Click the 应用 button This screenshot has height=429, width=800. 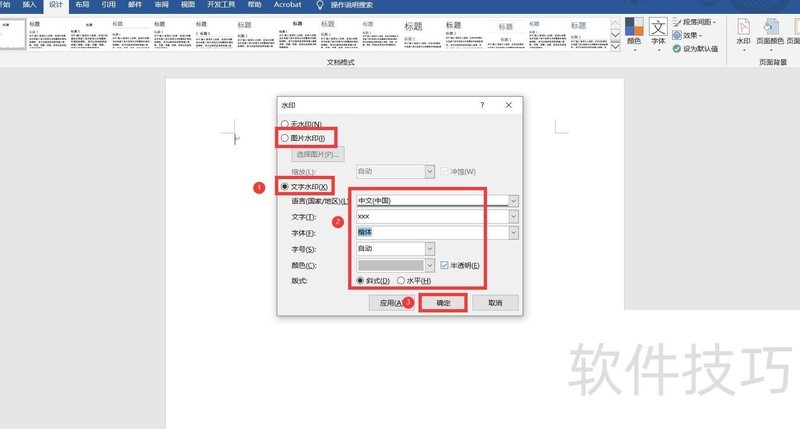(x=391, y=302)
